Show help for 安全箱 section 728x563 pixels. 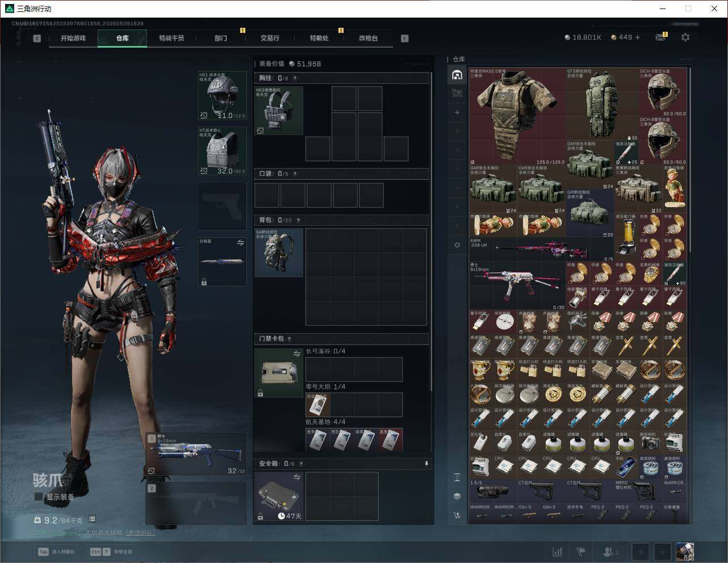[302, 464]
